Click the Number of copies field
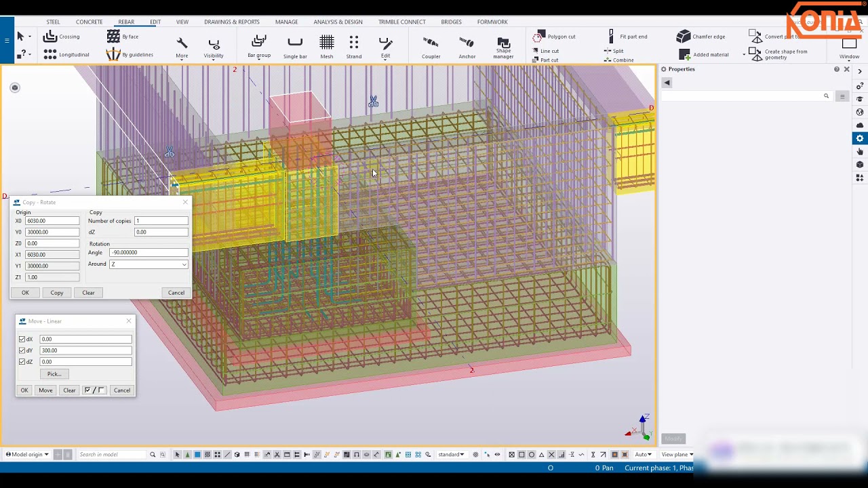The width and height of the screenshot is (868, 488). tap(161, 221)
